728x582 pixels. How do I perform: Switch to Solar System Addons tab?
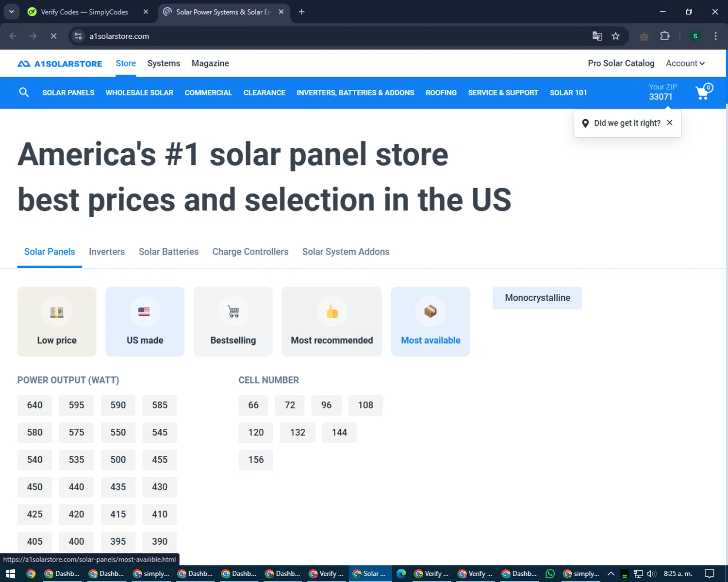coord(346,252)
